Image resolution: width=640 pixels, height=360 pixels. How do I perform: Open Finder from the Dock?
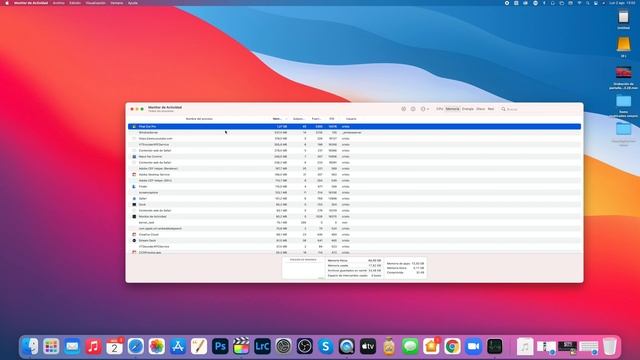coord(30,347)
